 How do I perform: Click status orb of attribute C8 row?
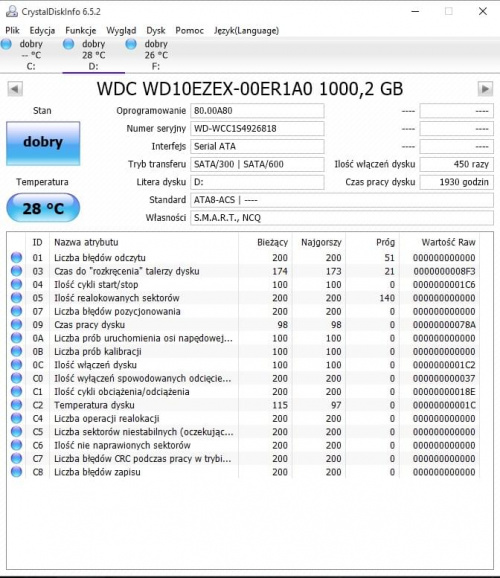16,472
